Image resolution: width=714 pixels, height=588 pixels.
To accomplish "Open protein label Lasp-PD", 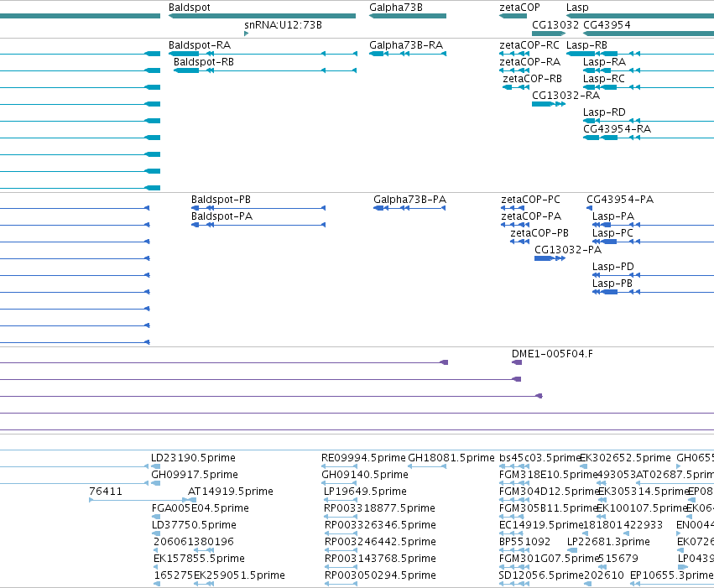I will pos(613,267).
